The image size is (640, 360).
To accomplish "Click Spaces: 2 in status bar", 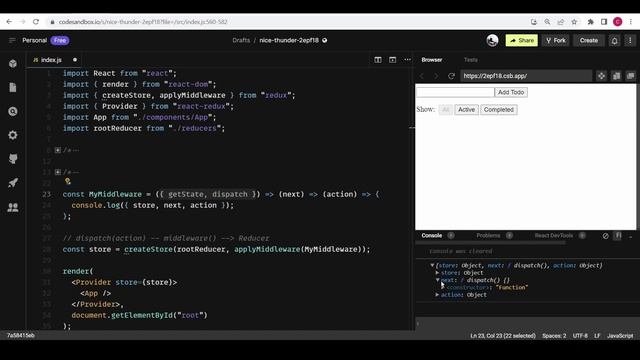I will pos(554,336).
